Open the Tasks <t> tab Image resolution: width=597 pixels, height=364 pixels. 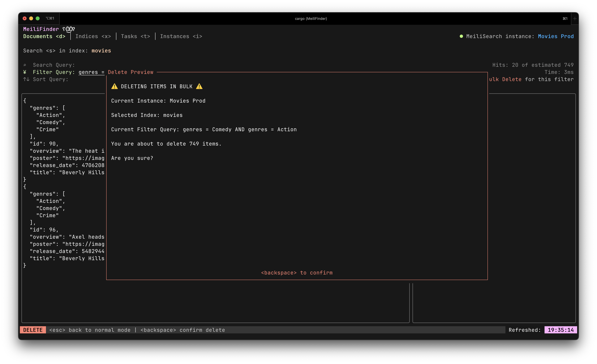coord(135,36)
